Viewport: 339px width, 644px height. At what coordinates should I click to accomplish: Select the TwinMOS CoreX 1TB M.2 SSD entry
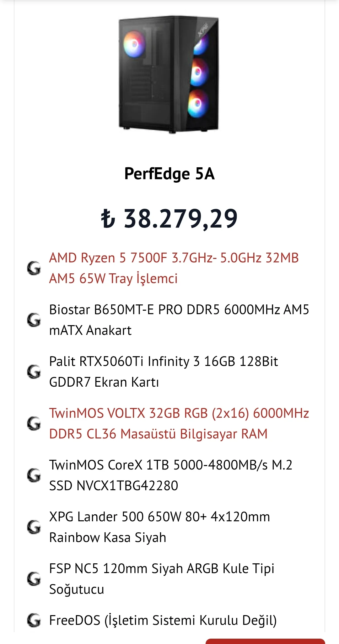[x=171, y=475]
